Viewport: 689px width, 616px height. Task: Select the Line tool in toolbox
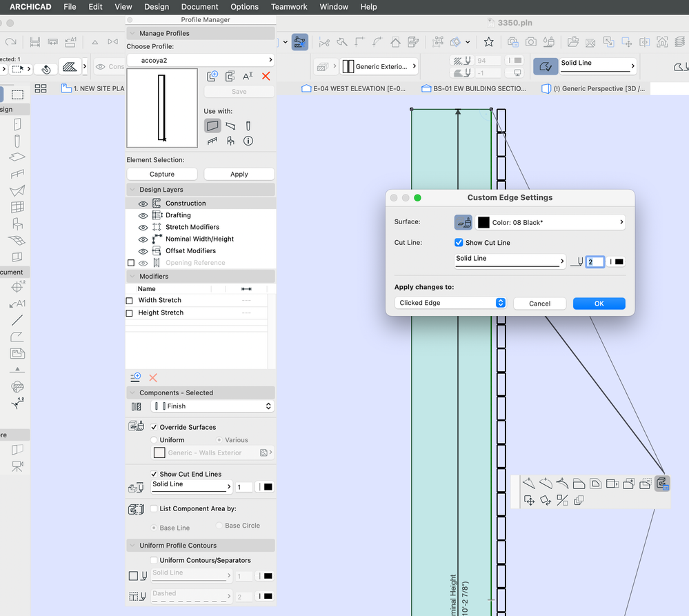[17, 320]
